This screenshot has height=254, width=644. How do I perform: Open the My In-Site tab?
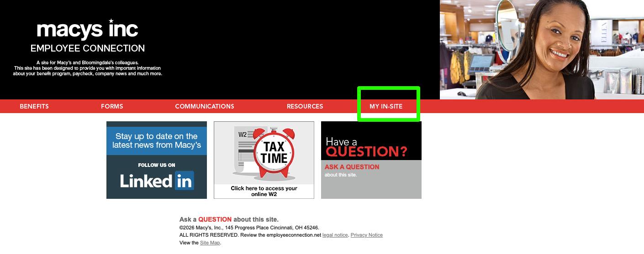click(x=386, y=106)
